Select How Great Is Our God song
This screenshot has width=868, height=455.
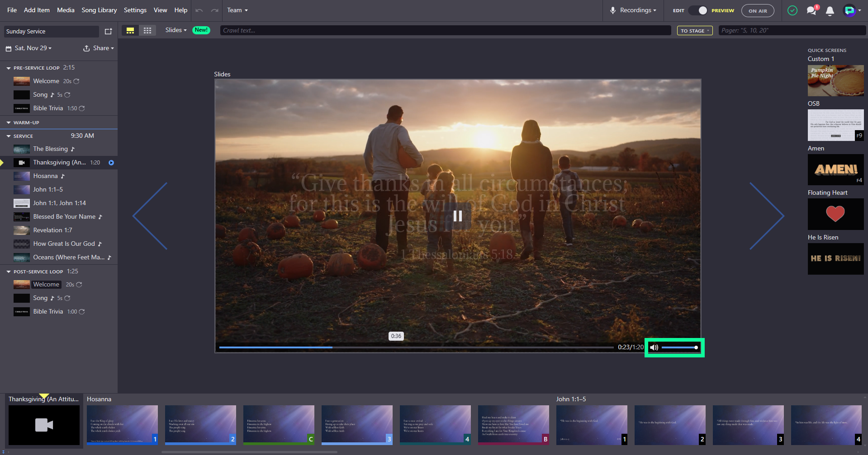[x=59, y=244]
